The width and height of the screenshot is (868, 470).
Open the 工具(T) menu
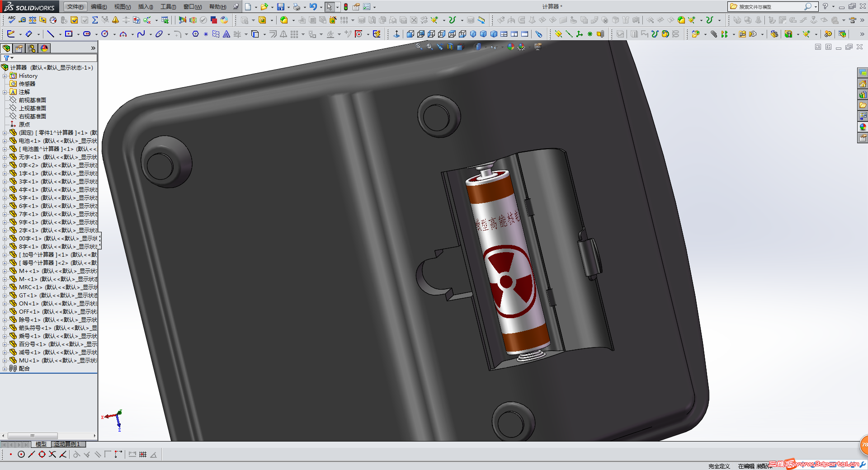point(168,7)
